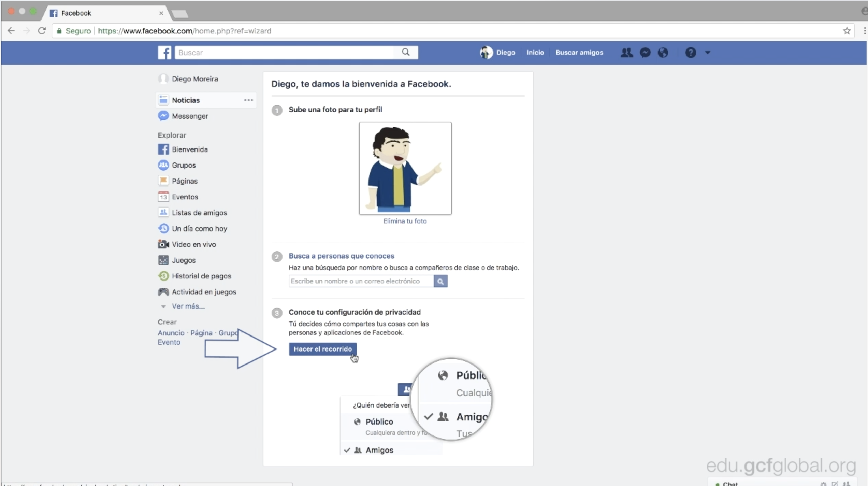This screenshot has width=868, height=486.
Task: Go back with browser back arrow
Action: (x=11, y=31)
